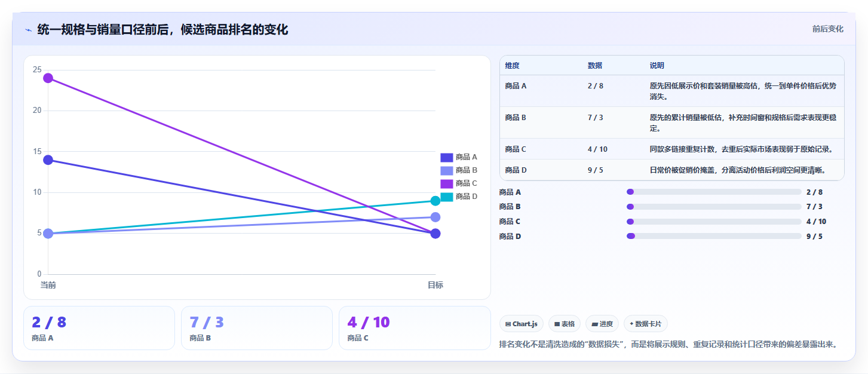Click the 商品 B progress bar
The height and width of the screenshot is (374, 868).
pyautogui.click(x=714, y=207)
